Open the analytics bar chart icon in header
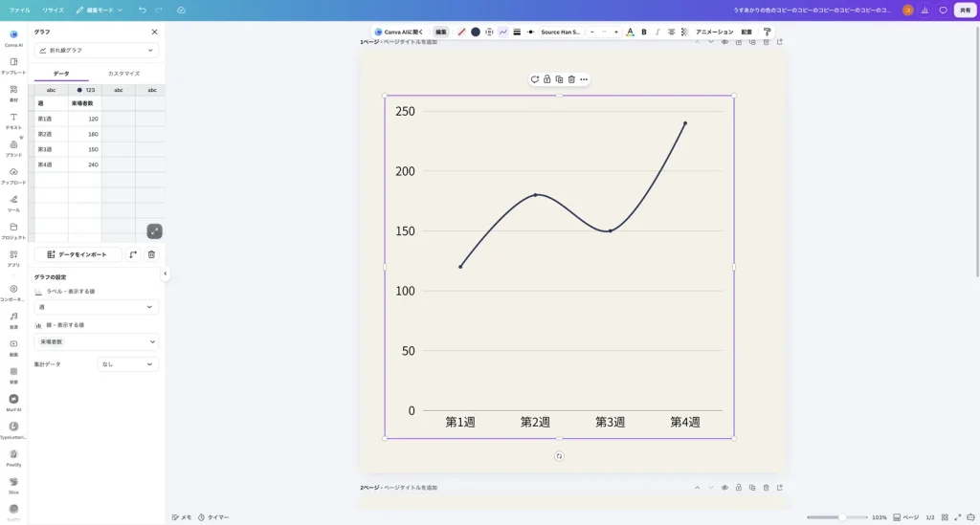Viewport: 980px width, 525px height. [925, 10]
